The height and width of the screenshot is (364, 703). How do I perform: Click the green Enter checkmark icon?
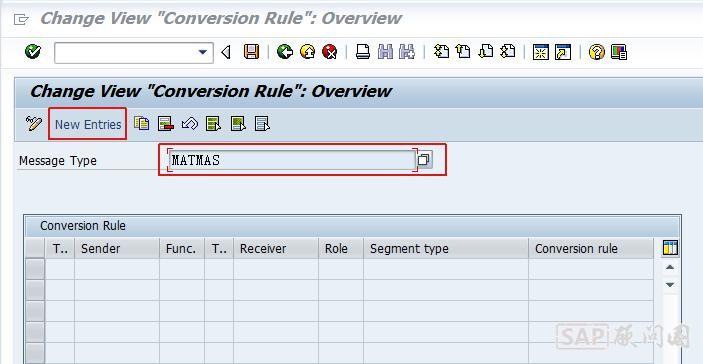click(x=33, y=52)
